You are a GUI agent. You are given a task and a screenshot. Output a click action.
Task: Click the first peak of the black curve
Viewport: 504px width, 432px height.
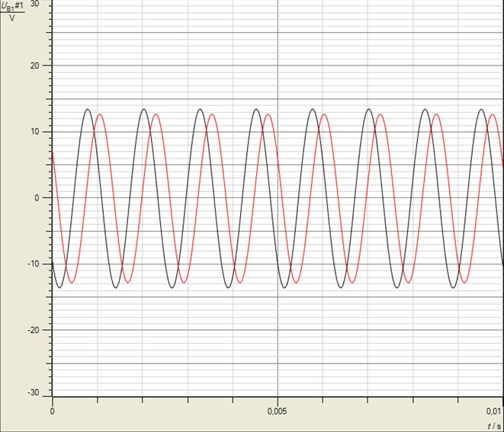tap(88, 109)
